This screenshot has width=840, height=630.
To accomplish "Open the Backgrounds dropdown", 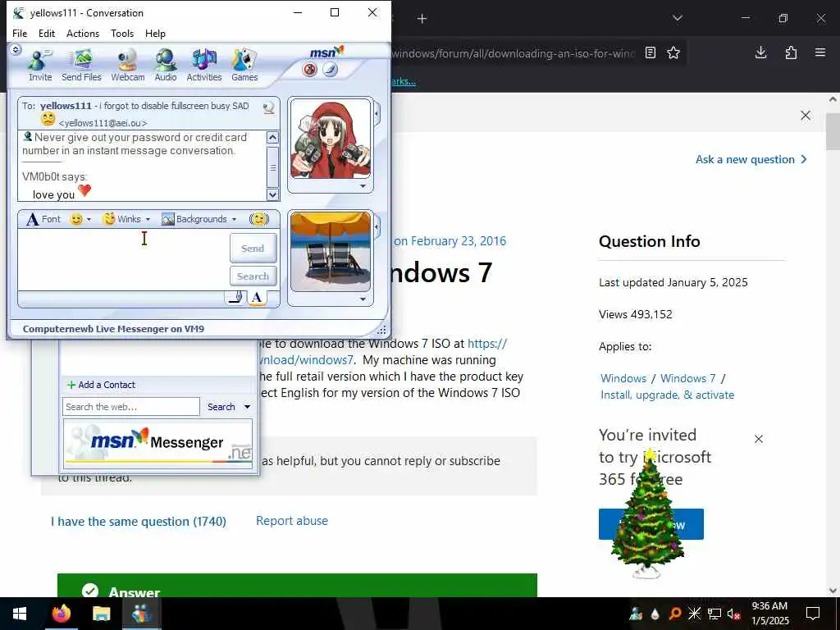I will [x=199, y=219].
